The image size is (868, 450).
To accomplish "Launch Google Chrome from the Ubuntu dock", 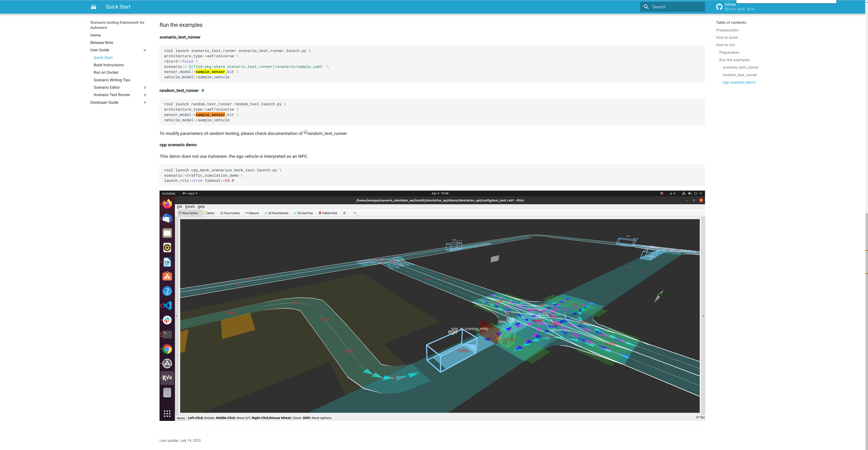I will click(x=167, y=349).
